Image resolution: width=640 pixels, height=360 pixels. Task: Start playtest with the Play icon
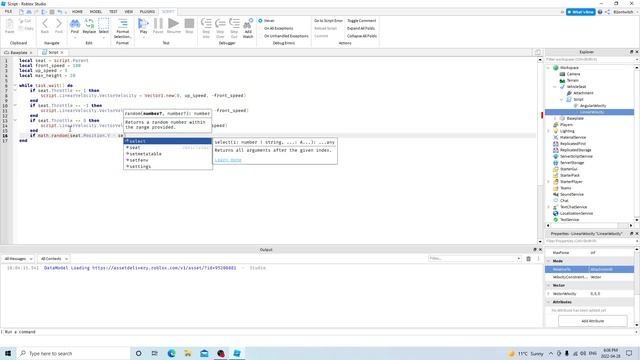[x=143, y=24]
